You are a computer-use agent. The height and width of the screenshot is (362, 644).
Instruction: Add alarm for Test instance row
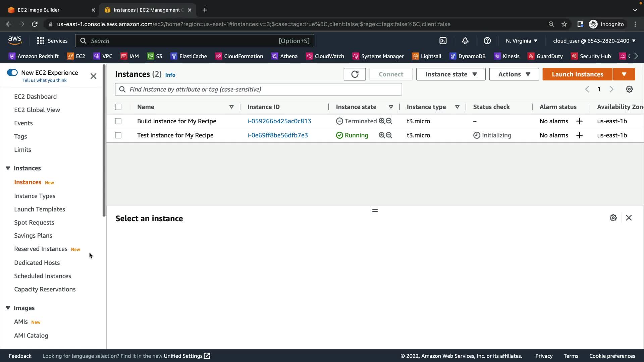click(579, 135)
